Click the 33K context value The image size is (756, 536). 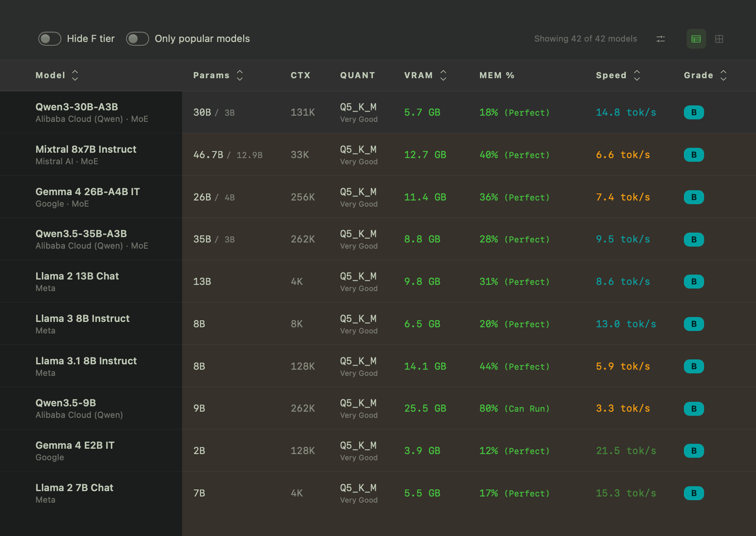pyautogui.click(x=300, y=155)
